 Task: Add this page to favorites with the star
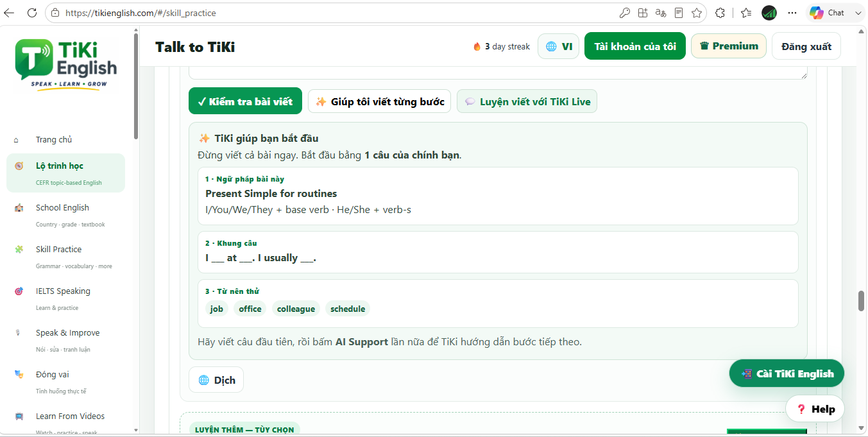click(697, 13)
